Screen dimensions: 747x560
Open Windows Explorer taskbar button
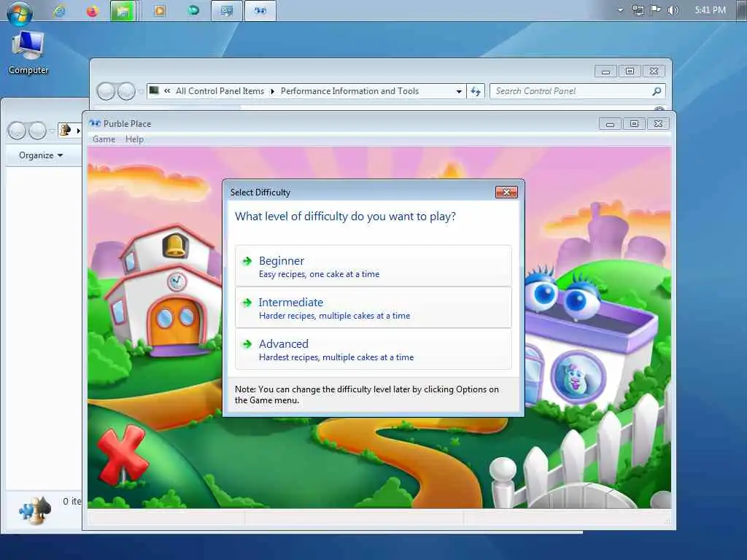[123, 10]
